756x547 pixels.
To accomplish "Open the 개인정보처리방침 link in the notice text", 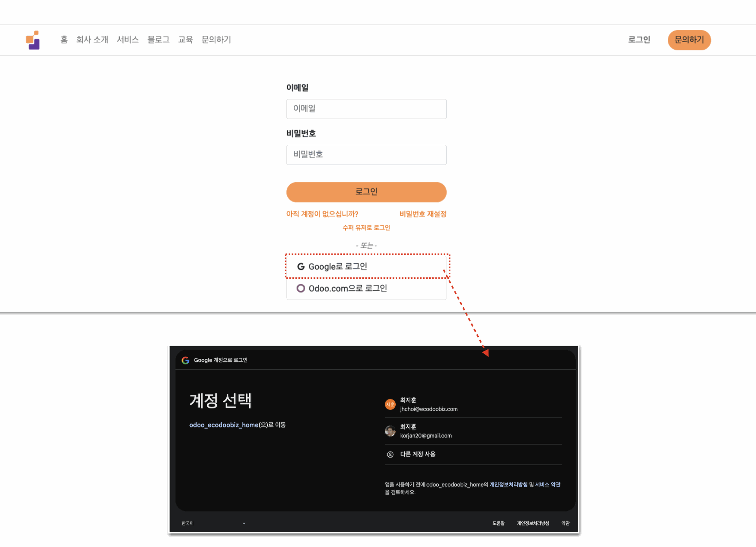I will (508, 485).
